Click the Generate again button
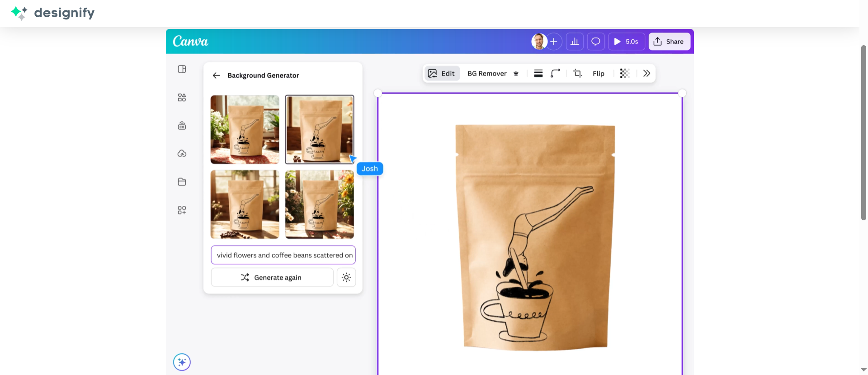868x375 pixels. tap(272, 277)
